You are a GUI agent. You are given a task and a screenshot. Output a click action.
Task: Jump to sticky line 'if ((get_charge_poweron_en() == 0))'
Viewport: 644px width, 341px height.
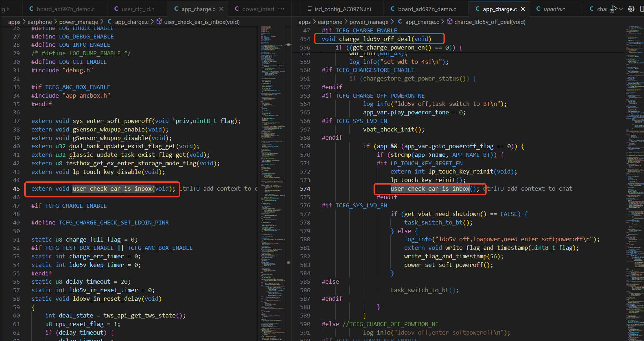pos(399,47)
